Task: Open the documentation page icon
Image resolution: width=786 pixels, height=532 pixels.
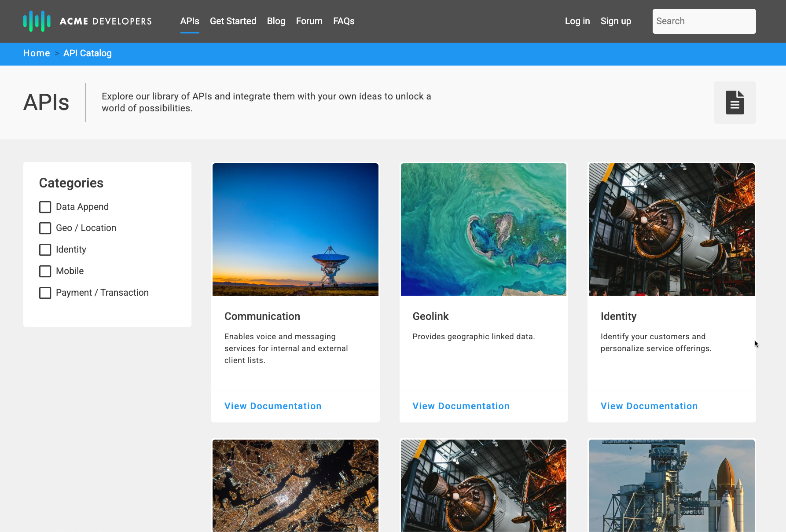Action: [735, 103]
